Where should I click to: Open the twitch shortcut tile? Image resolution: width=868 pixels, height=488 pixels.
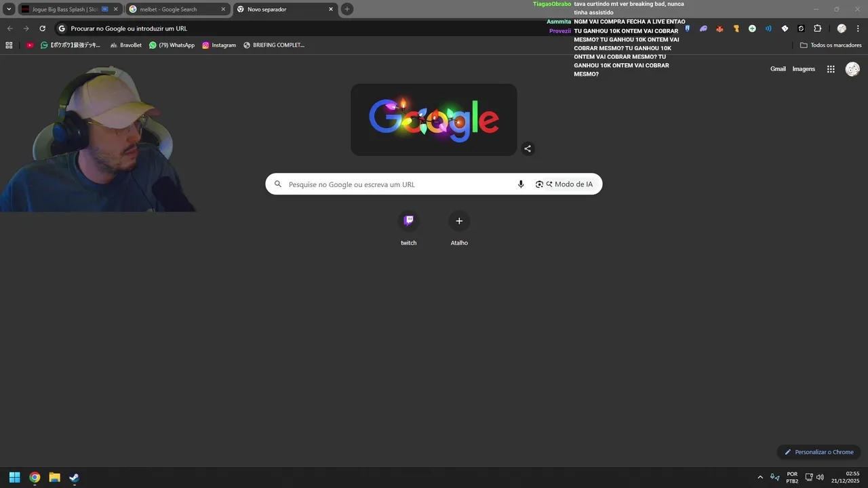click(408, 229)
